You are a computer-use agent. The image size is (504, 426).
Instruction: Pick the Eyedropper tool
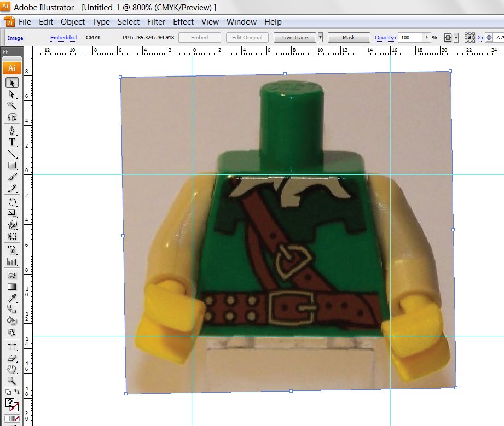click(11, 298)
